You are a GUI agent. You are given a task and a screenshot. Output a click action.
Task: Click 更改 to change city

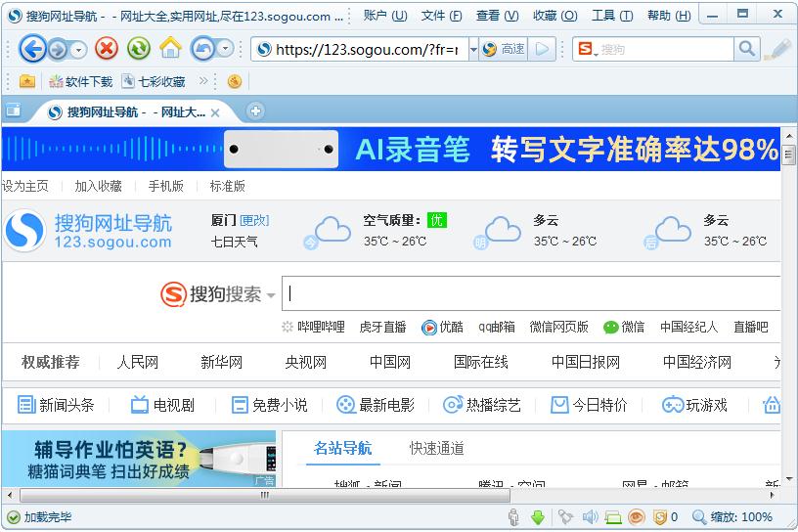254,220
